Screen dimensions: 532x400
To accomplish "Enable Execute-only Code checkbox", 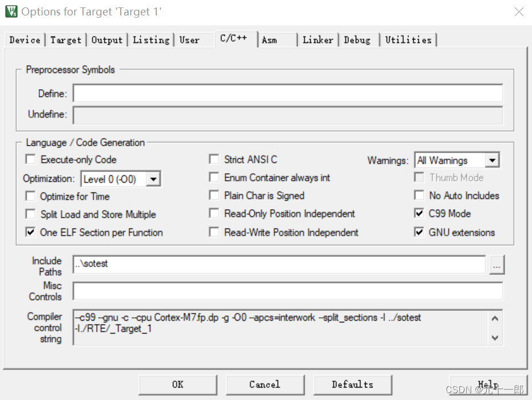I will coord(30,159).
